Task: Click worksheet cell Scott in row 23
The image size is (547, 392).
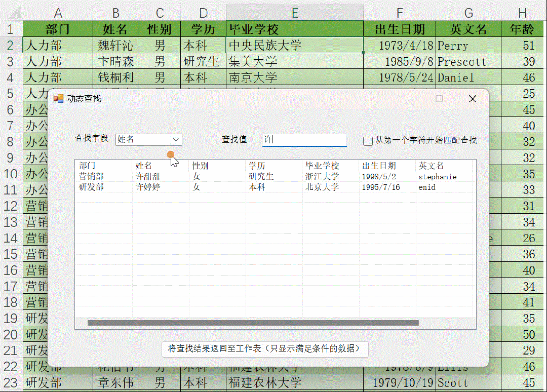Action: [x=468, y=382]
